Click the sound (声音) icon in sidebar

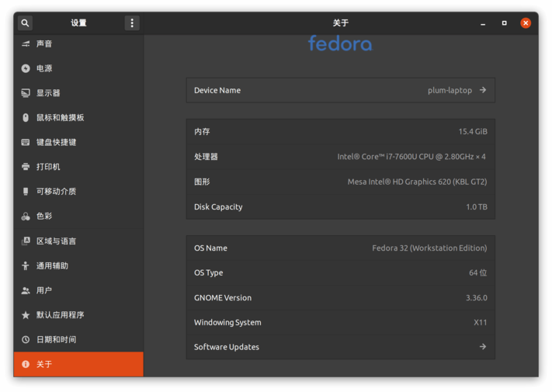click(26, 44)
